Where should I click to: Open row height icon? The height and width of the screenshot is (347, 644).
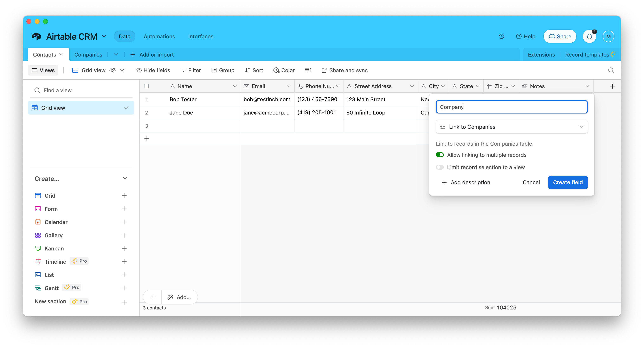308,70
